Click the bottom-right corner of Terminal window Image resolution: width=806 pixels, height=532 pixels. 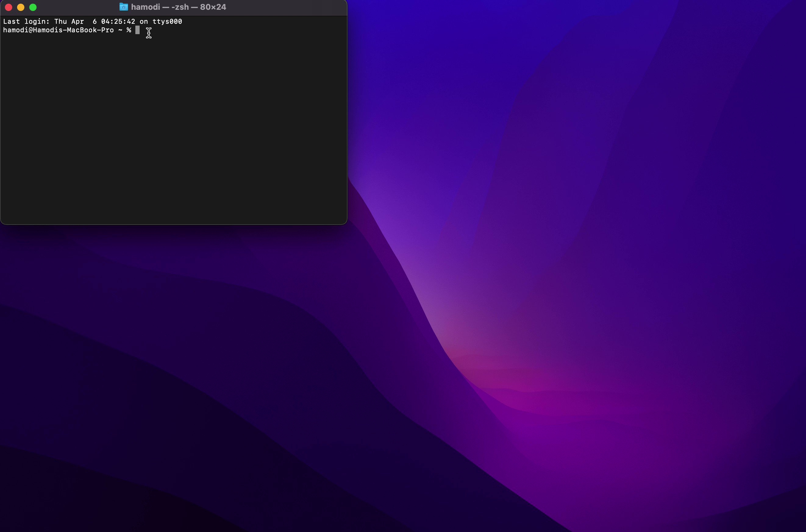pos(346,223)
